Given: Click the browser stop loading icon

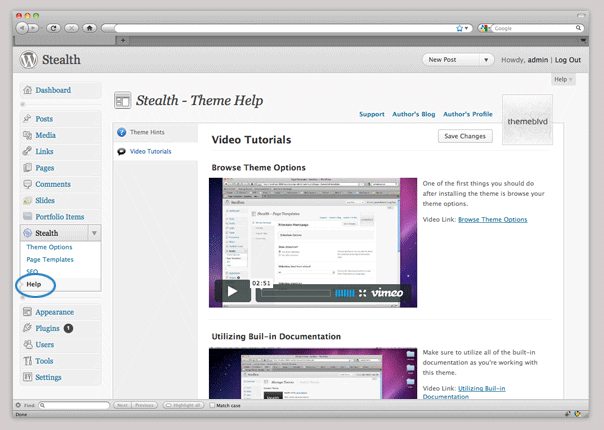Looking at the screenshot, I should (x=71, y=28).
